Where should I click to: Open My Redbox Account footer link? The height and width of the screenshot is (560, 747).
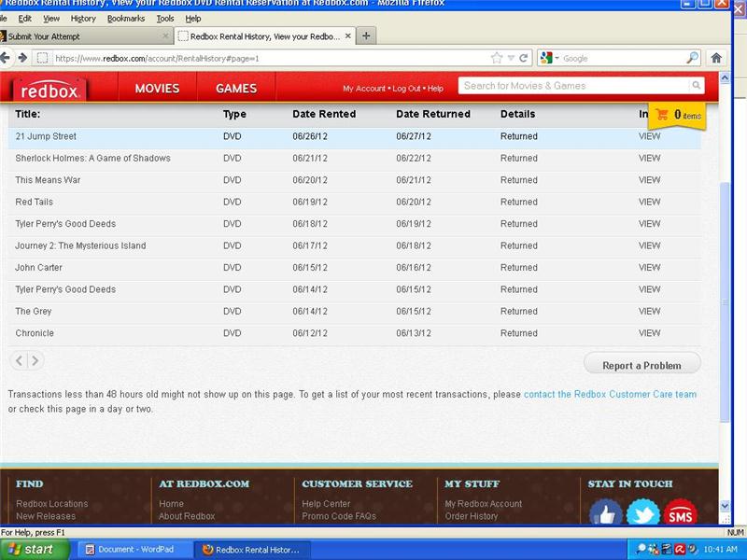coord(483,503)
